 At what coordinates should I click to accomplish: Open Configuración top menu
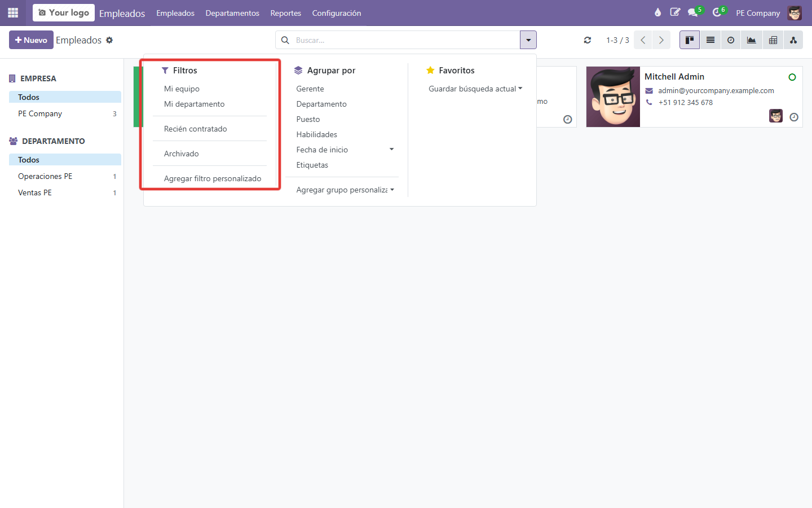click(x=337, y=13)
